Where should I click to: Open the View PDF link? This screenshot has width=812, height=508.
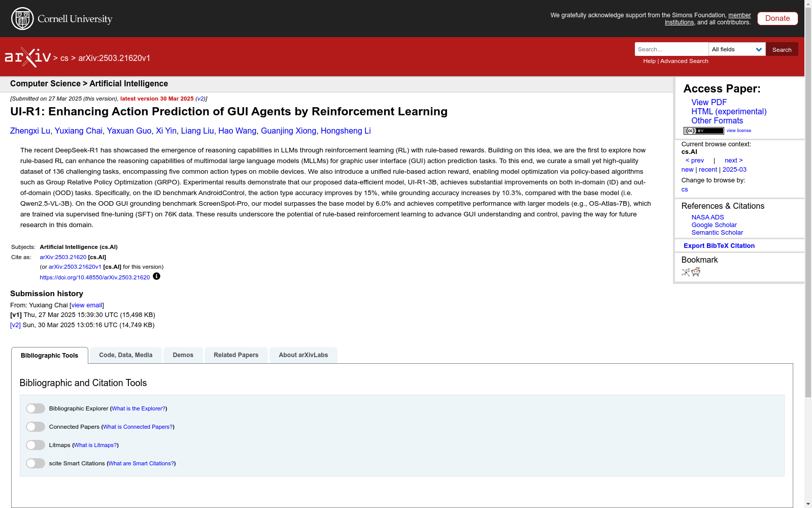coord(709,102)
